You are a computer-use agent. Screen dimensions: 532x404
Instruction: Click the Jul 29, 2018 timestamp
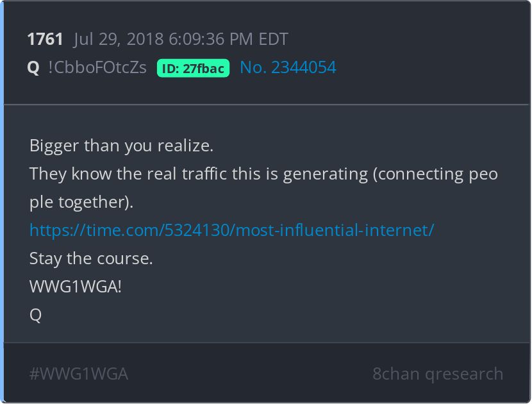coord(181,39)
